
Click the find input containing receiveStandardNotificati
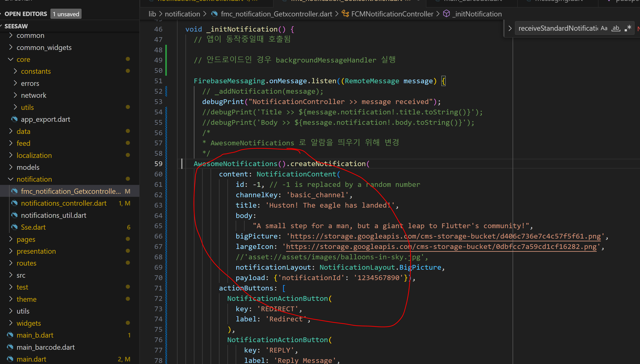[558, 29]
